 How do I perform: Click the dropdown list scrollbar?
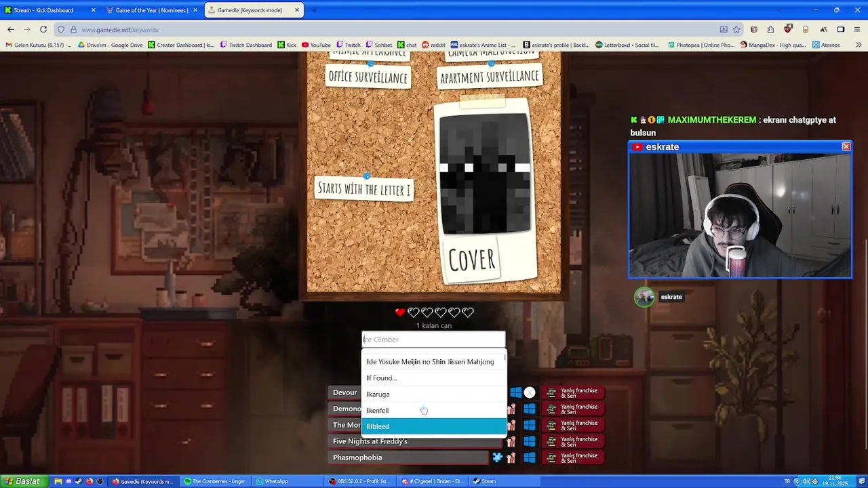pyautogui.click(x=505, y=357)
